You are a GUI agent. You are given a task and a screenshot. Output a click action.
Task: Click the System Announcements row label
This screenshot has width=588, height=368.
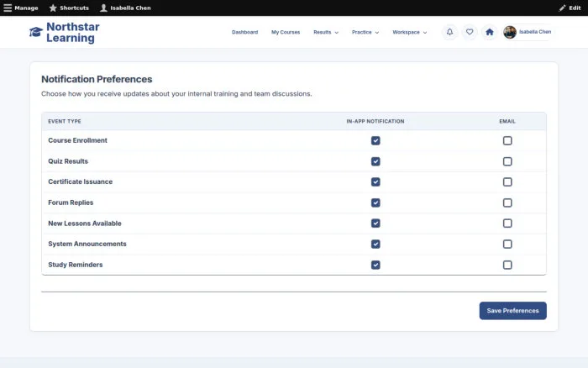click(87, 244)
